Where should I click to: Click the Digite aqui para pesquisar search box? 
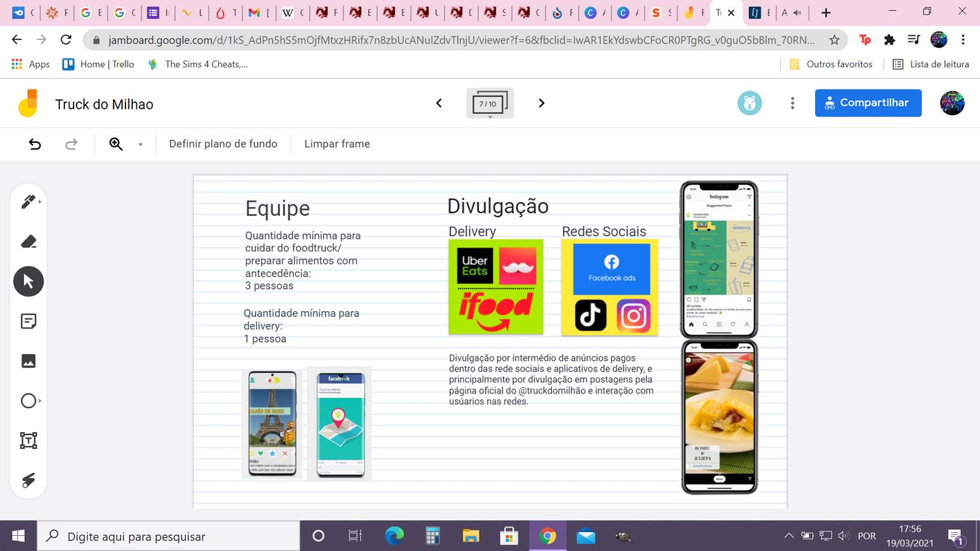pos(168,536)
